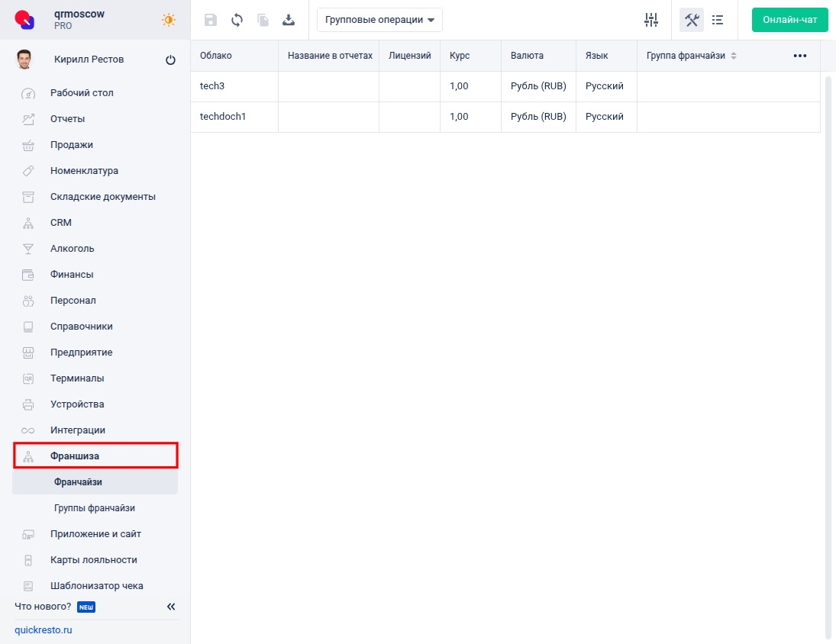Open Складские документы section
This screenshot has height=644, width=836.
(x=95, y=197)
